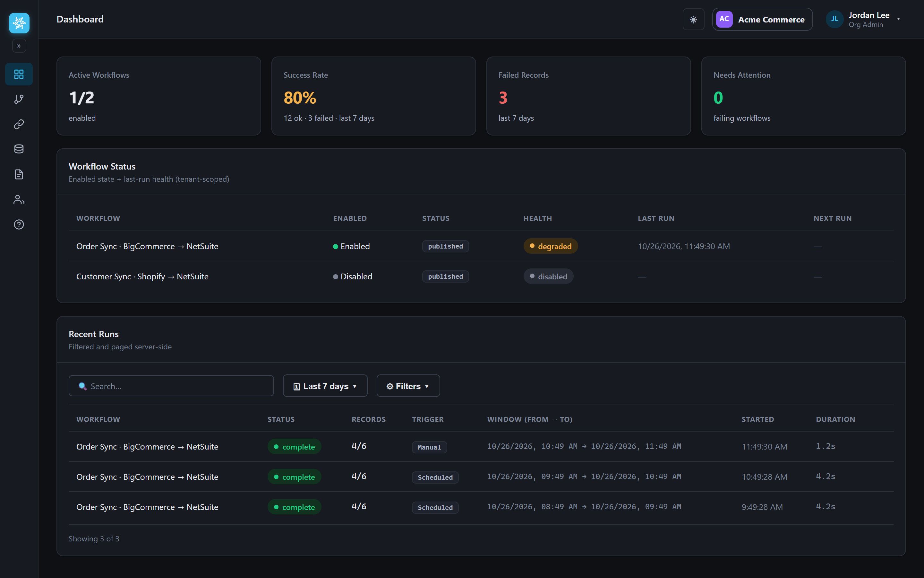Open the Jordan Lee user menu arrow
Image resolution: width=924 pixels, height=578 pixels.
[x=898, y=19]
